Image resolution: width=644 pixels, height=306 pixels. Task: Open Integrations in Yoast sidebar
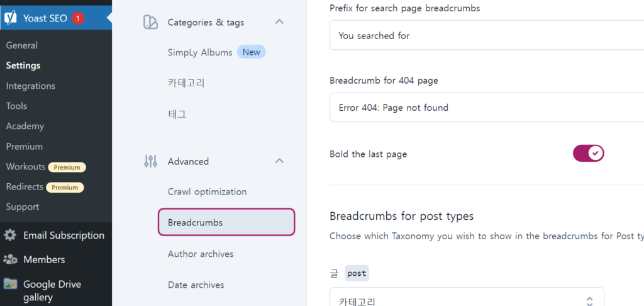[30, 86]
